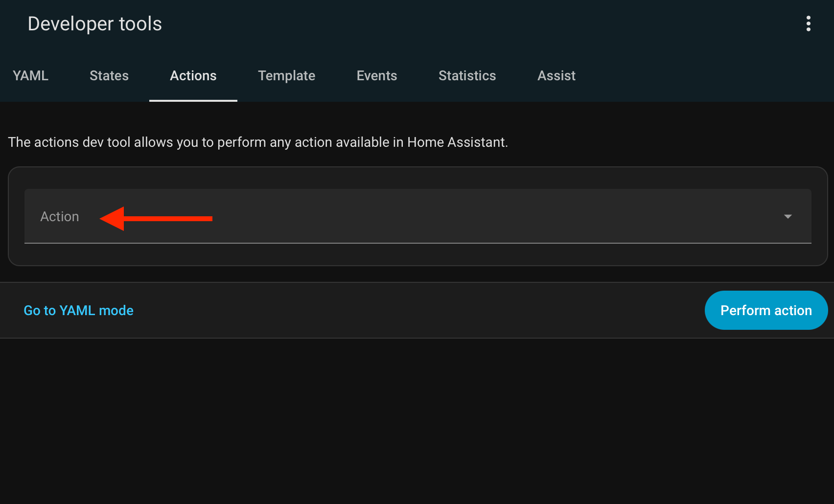Click the actions dev tool description text

tap(258, 142)
